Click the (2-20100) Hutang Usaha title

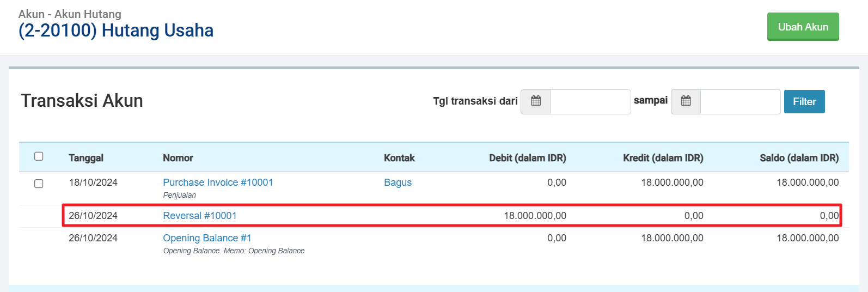tap(116, 31)
